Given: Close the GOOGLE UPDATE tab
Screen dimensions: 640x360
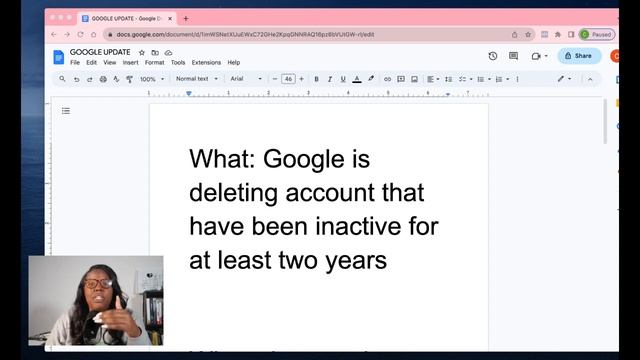Looking at the screenshot, I should pos(170,18).
